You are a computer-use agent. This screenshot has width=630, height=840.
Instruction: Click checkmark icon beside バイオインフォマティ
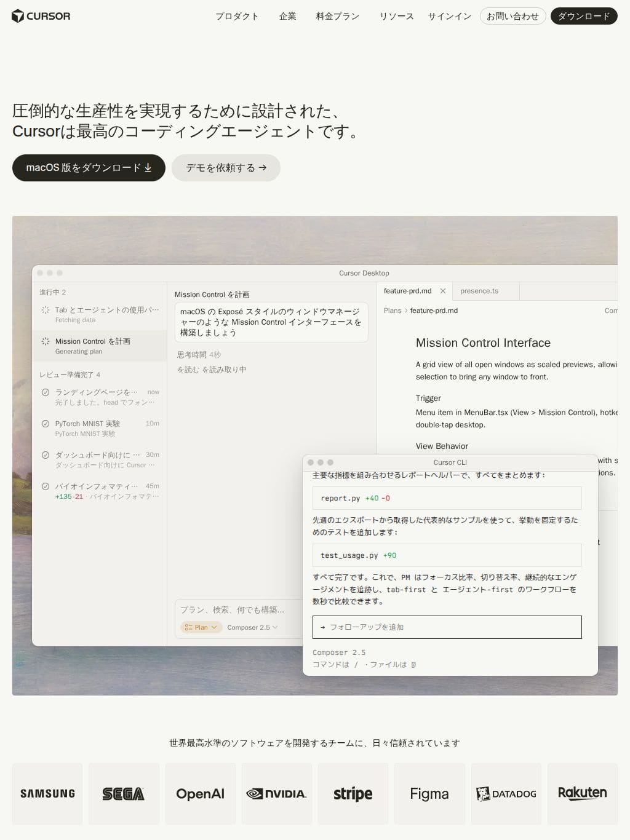pos(46,486)
